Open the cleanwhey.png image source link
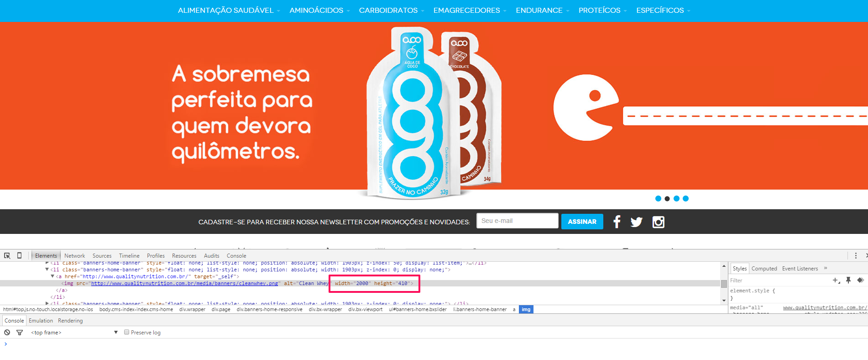The image size is (868, 360). [x=184, y=283]
